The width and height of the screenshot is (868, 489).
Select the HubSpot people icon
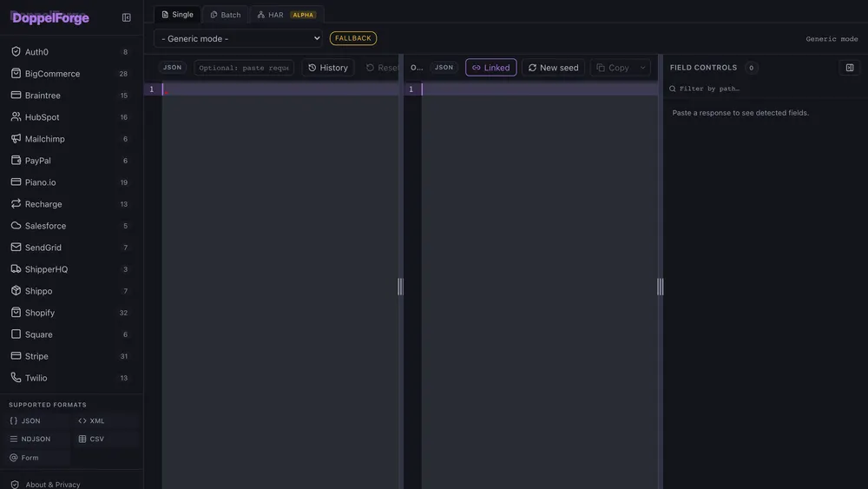tap(16, 117)
